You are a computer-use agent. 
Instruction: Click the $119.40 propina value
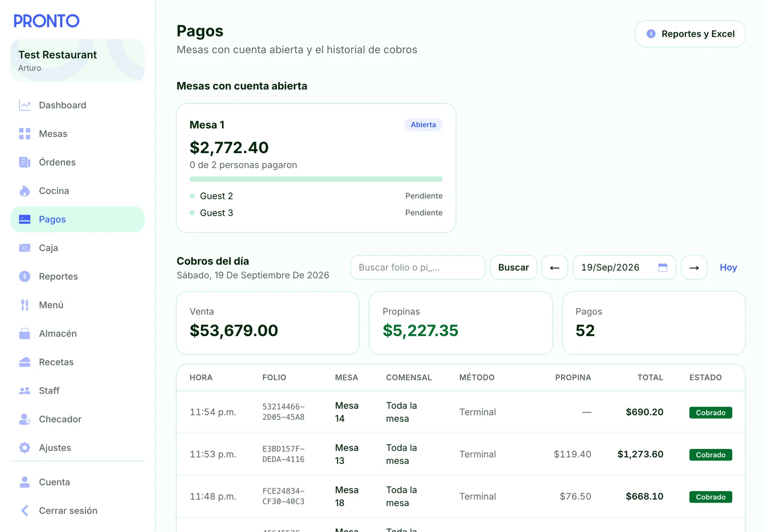(x=572, y=454)
